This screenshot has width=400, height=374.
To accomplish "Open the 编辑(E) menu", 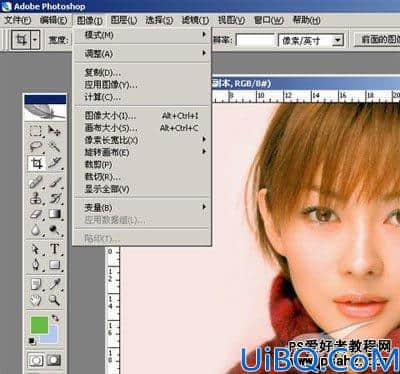I will [x=53, y=20].
